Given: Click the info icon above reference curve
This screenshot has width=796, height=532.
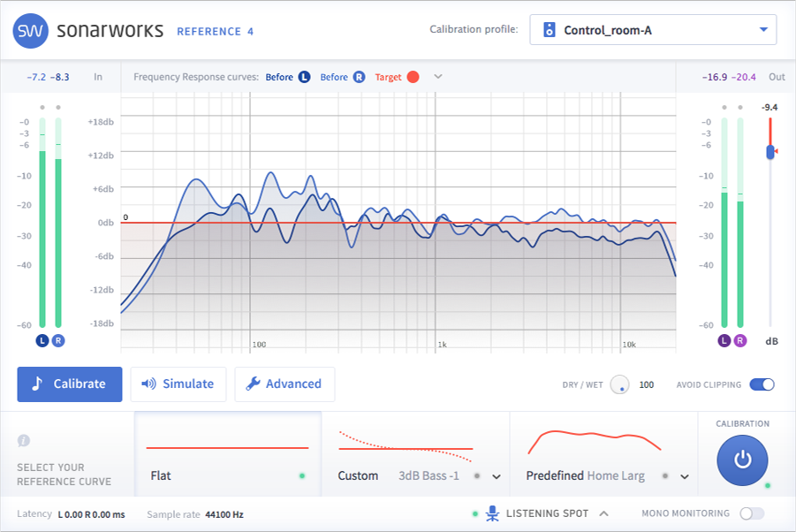Looking at the screenshot, I should click(x=24, y=439).
